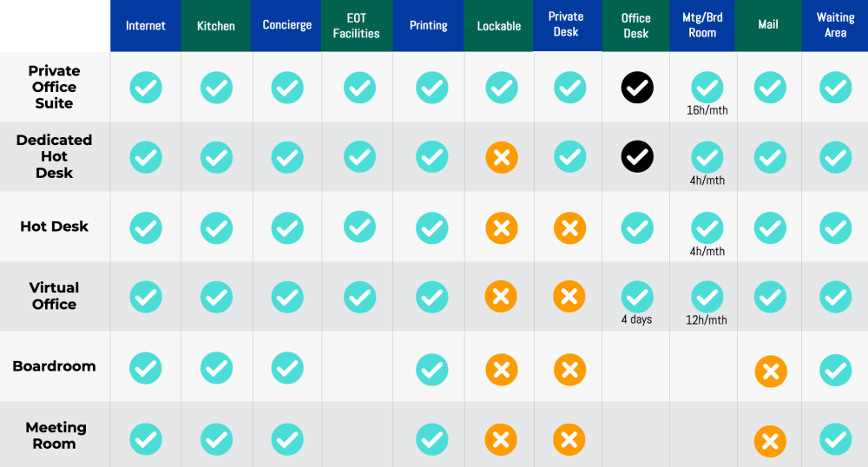The height and width of the screenshot is (467, 868).
Task: Click the 16h/mth meeting room checkmark
Action: [707, 86]
